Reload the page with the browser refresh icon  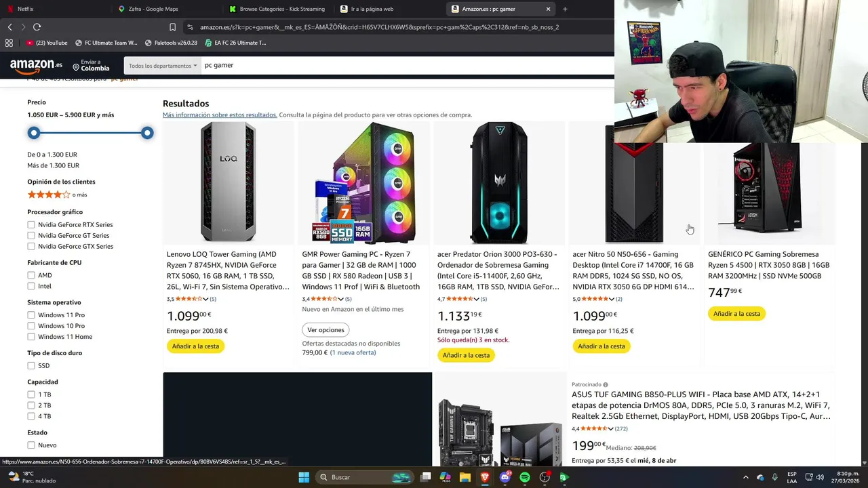(37, 27)
